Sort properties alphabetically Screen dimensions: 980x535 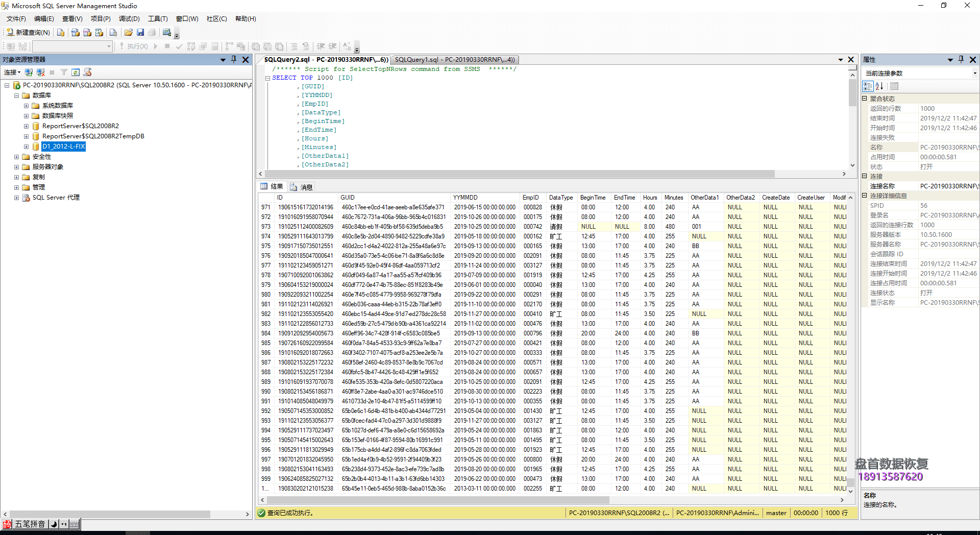point(879,86)
